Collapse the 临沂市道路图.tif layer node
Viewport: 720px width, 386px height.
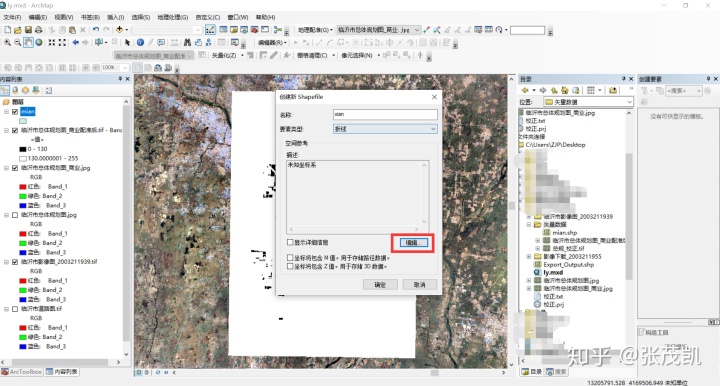tap(6, 309)
